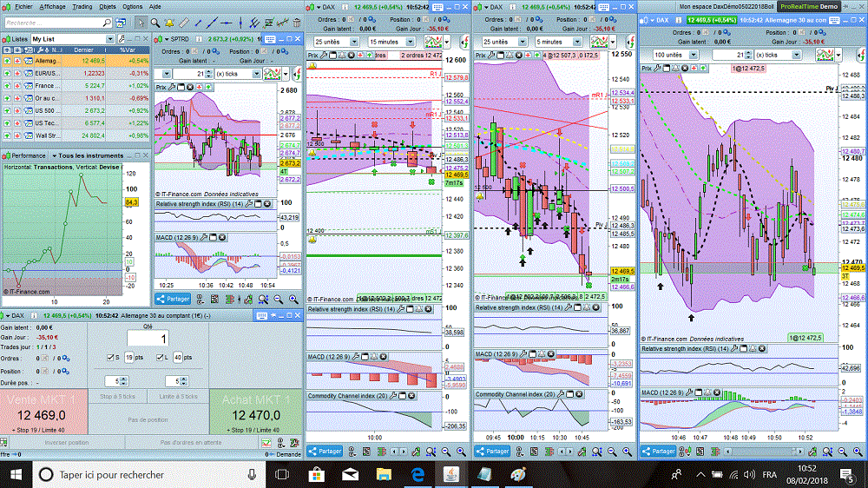Select the cursor pointer tool
The height and width of the screenshot is (488, 868).
coord(141,23)
